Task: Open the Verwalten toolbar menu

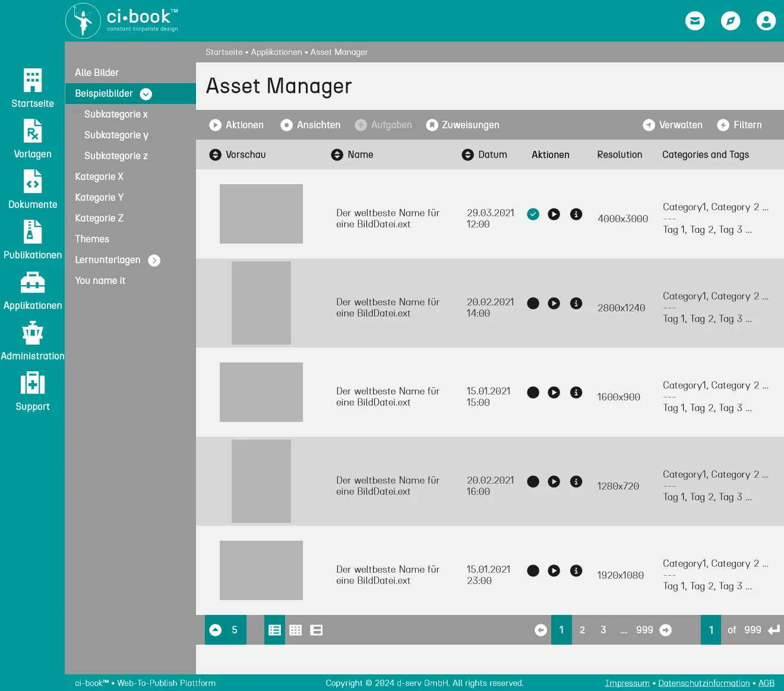Action: tap(673, 125)
